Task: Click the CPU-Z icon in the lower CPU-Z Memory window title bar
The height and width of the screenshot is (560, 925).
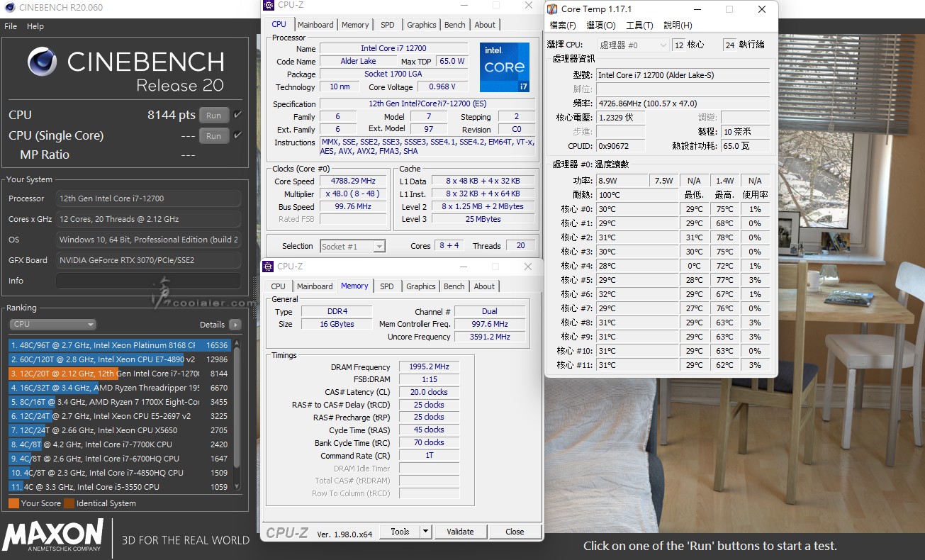Action: 269,267
